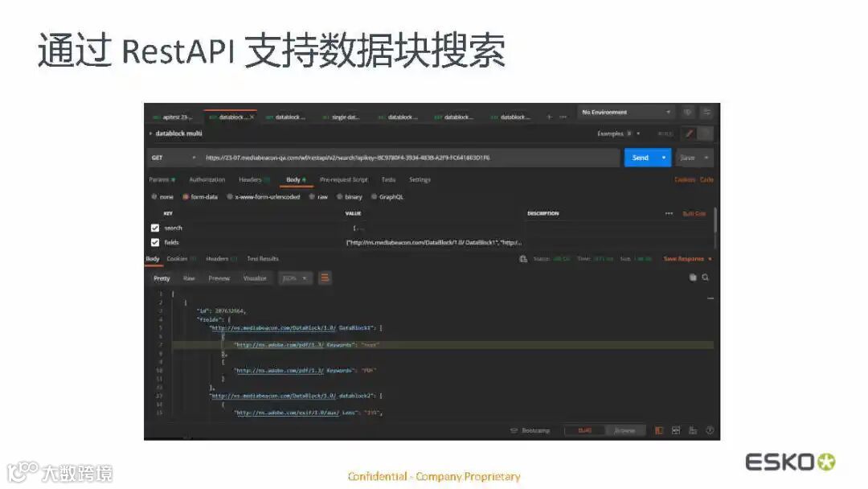The image size is (868, 489).
Task: Open the Authorization tab
Action: coord(207,180)
